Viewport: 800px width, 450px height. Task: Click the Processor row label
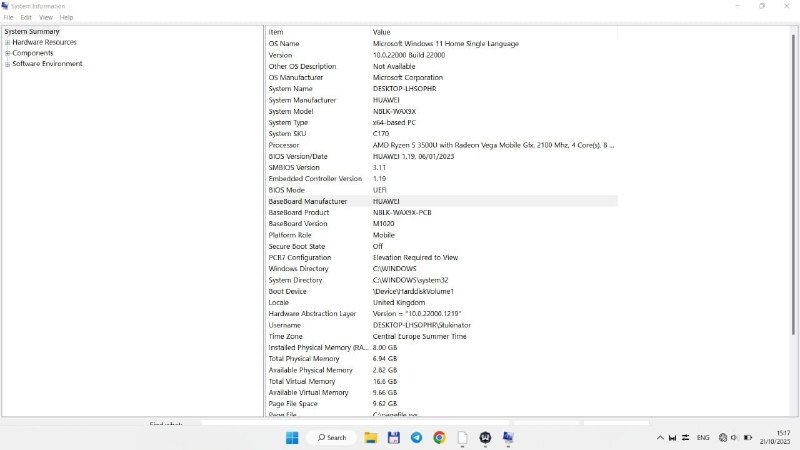[x=284, y=145]
